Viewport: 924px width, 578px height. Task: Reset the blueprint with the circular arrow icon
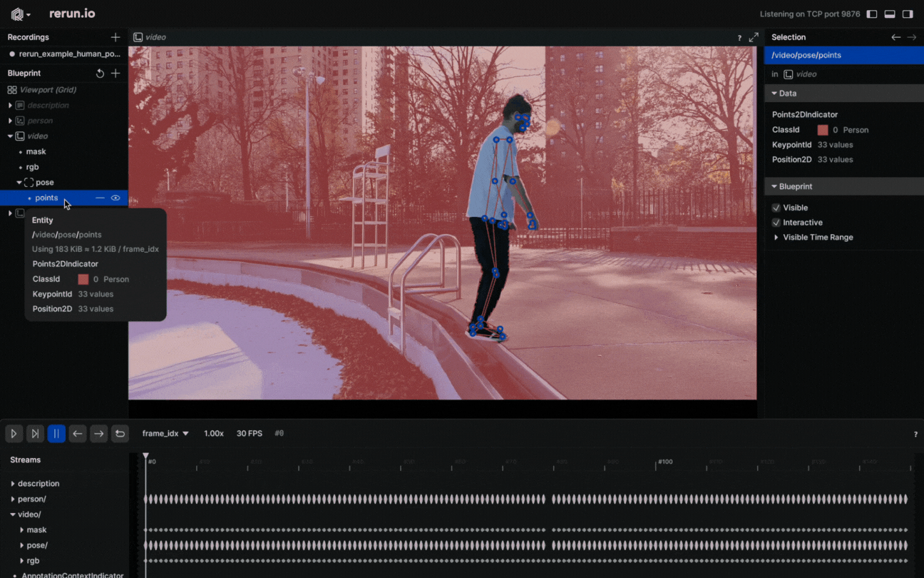[x=100, y=73]
